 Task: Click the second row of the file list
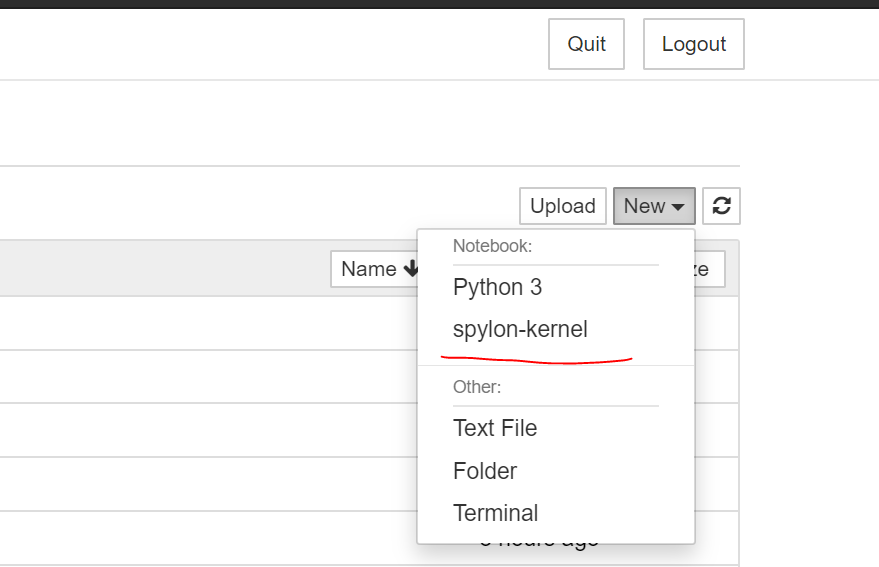pyautogui.click(x=200, y=377)
